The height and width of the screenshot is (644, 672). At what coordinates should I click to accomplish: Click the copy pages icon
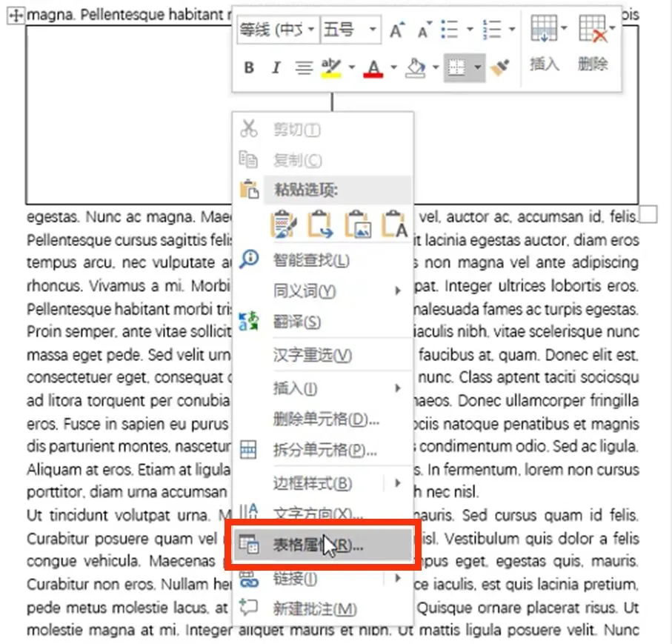pos(248,159)
